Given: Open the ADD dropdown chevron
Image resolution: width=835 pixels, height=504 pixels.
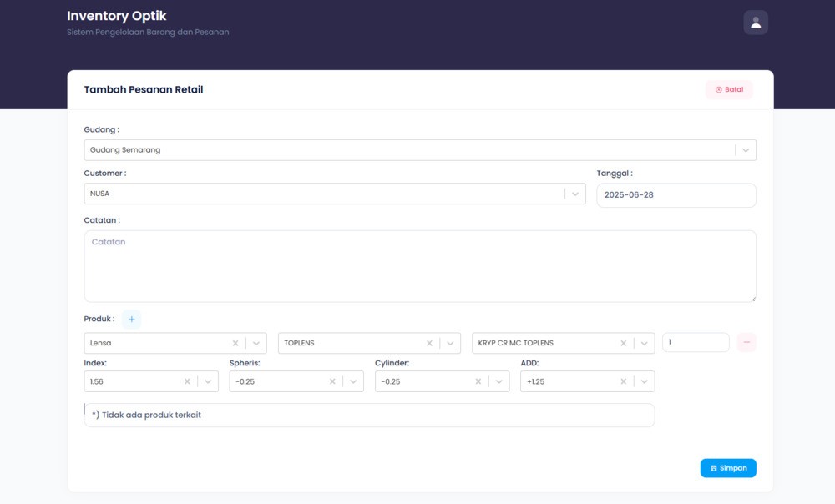Looking at the screenshot, I should 644,381.
